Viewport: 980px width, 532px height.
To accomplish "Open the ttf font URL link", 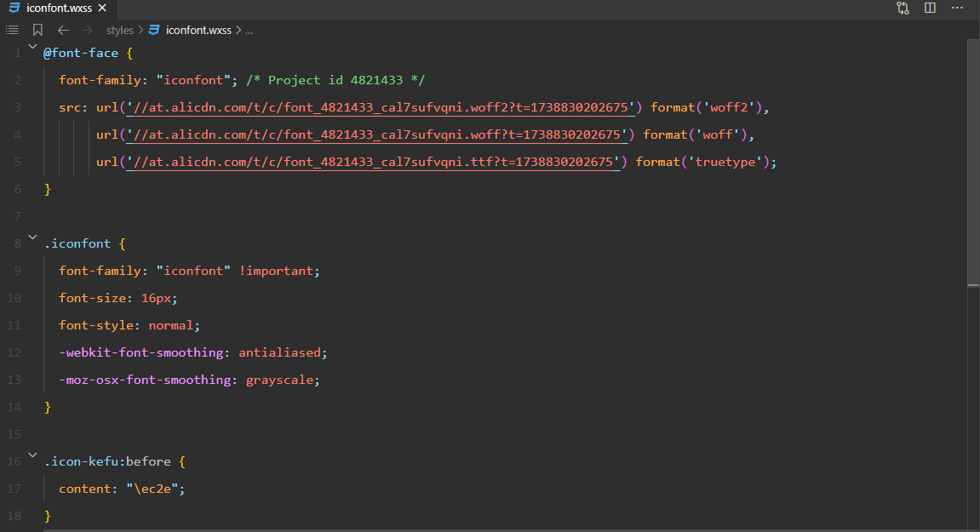I will tap(370, 162).
